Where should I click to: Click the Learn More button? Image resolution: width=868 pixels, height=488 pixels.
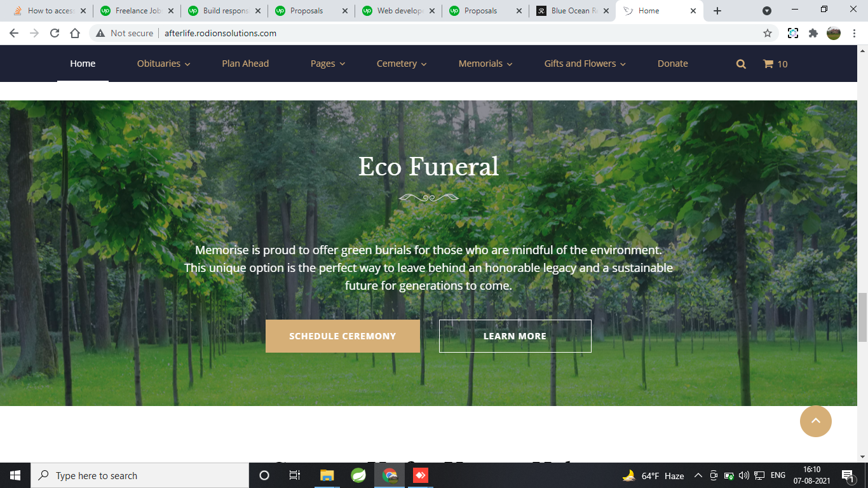[x=515, y=336]
